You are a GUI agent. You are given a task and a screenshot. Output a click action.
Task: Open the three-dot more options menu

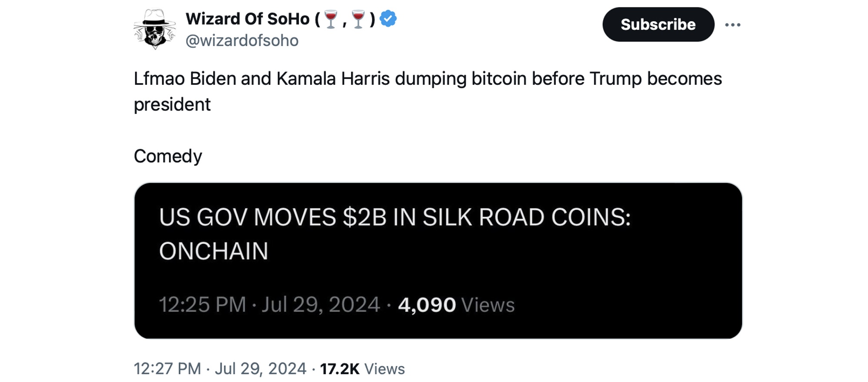point(732,25)
